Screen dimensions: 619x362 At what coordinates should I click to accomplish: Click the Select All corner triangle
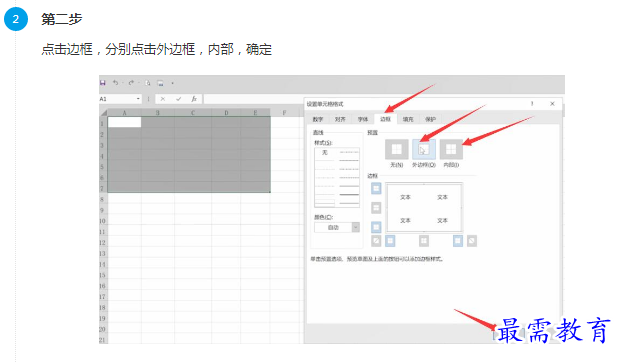pos(104,113)
